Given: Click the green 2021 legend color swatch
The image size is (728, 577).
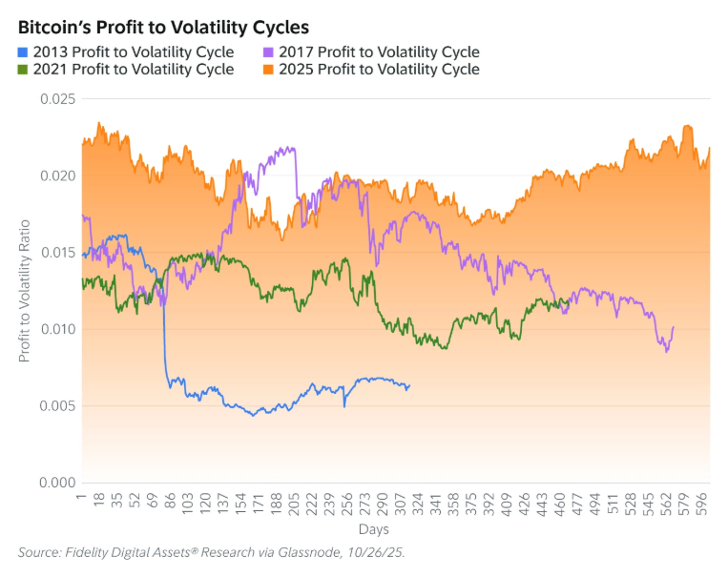Looking at the screenshot, I should point(25,70).
